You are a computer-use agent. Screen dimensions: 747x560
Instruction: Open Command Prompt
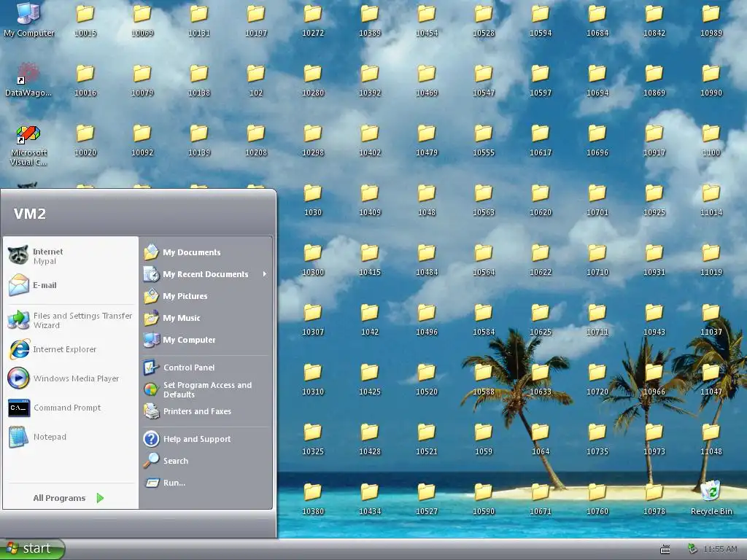[71, 408]
